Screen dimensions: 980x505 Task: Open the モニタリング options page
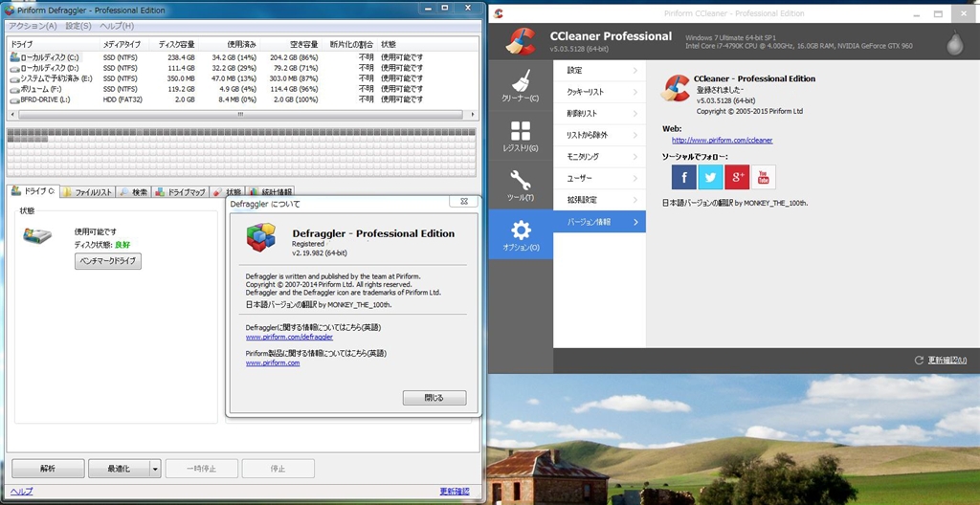click(599, 157)
